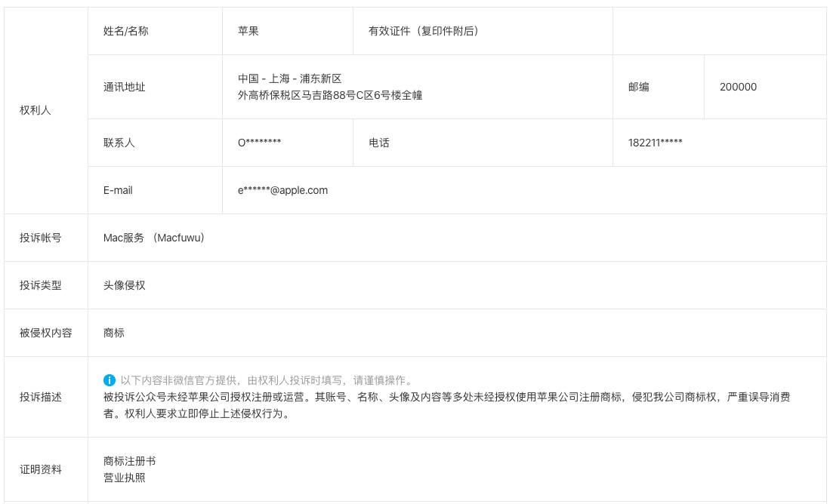Click the 通讯地址 label
This screenshot has width=830, height=504.
(125, 87)
